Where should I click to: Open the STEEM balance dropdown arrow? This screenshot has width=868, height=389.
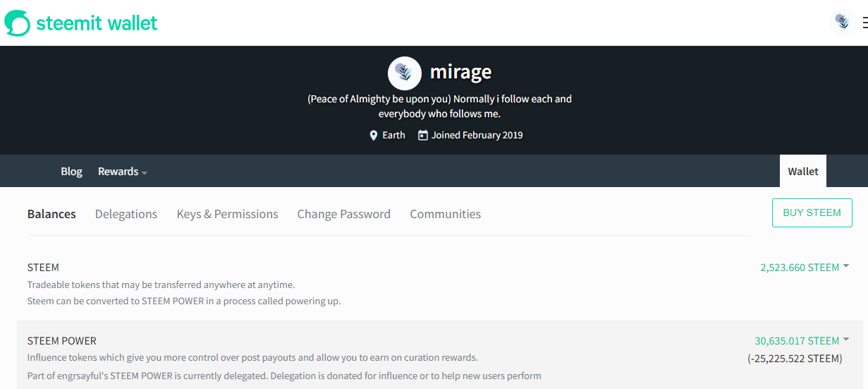point(846,266)
